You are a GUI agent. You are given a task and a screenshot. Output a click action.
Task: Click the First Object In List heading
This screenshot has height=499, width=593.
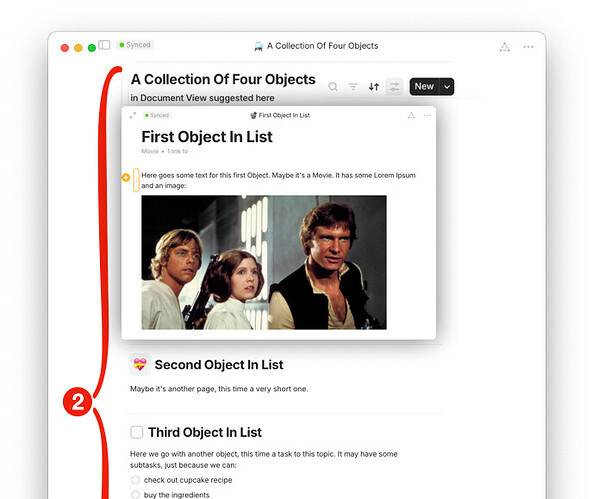pyautogui.click(x=207, y=137)
